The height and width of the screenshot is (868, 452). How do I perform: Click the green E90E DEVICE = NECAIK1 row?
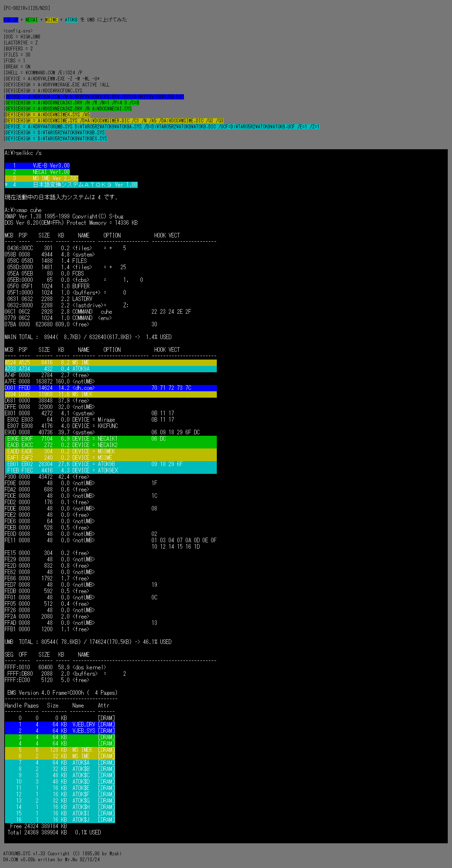coord(111,439)
